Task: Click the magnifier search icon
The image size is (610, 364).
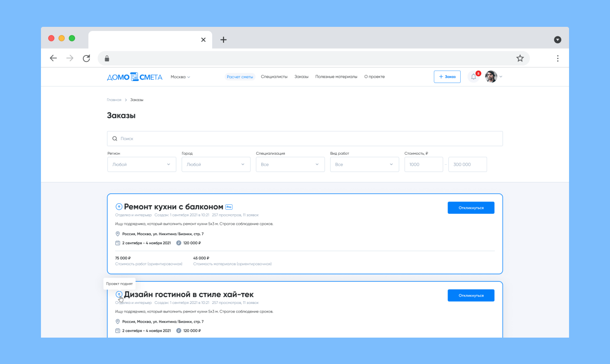Action: click(x=115, y=139)
